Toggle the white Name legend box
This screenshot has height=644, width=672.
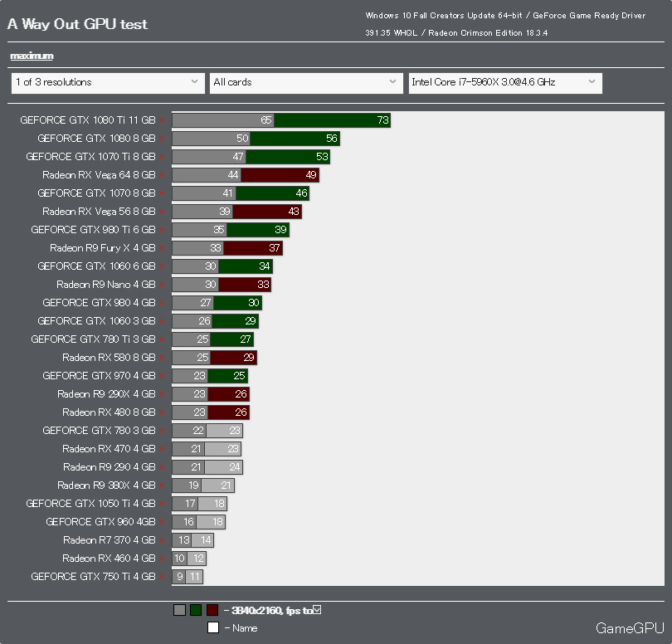(x=213, y=627)
